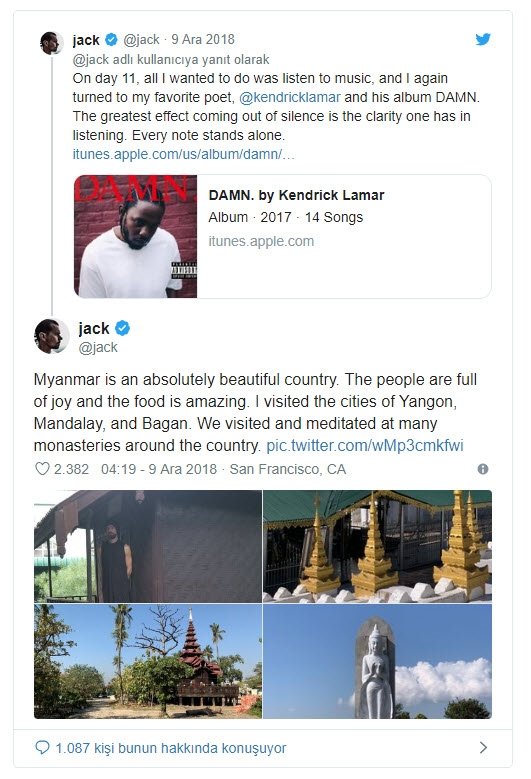Image resolution: width=531 pixels, height=779 pixels.
Task: Open the @kendricklamar mention link
Action: click(290, 97)
